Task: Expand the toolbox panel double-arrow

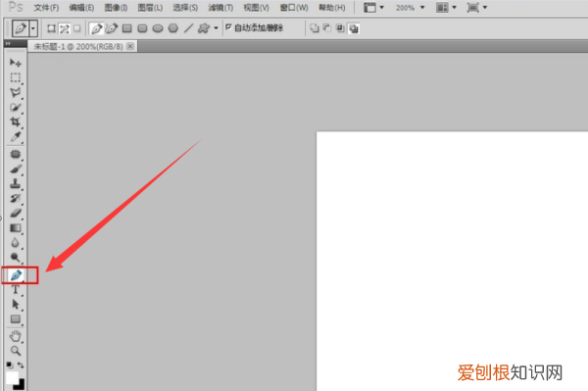Action: tap(8, 43)
